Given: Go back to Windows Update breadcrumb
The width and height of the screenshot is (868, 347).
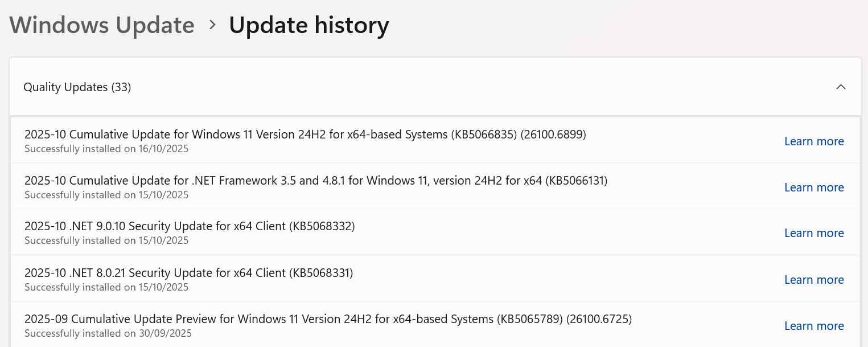Looking at the screenshot, I should click(102, 26).
